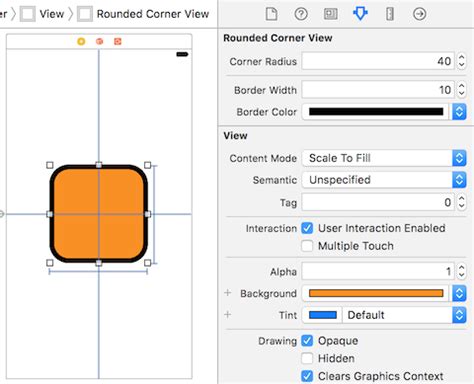Click the top-center resize handle of the view
Screen dimensions: 474x384
[99, 165]
